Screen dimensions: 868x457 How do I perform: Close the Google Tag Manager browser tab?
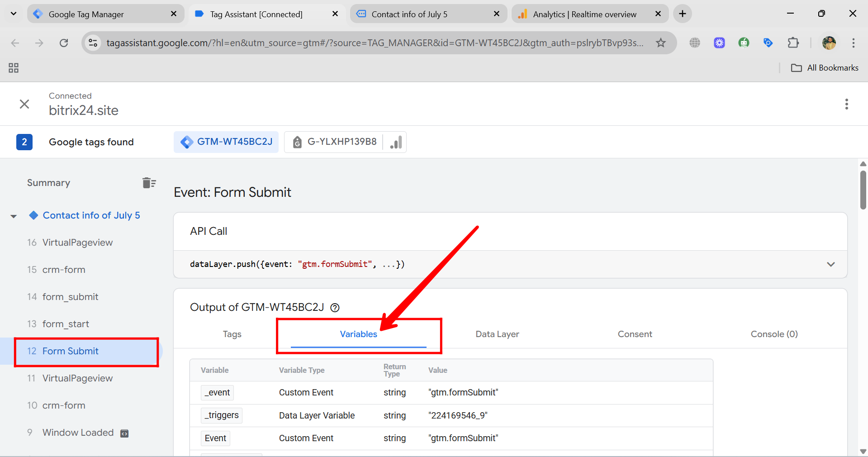tap(174, 14)
